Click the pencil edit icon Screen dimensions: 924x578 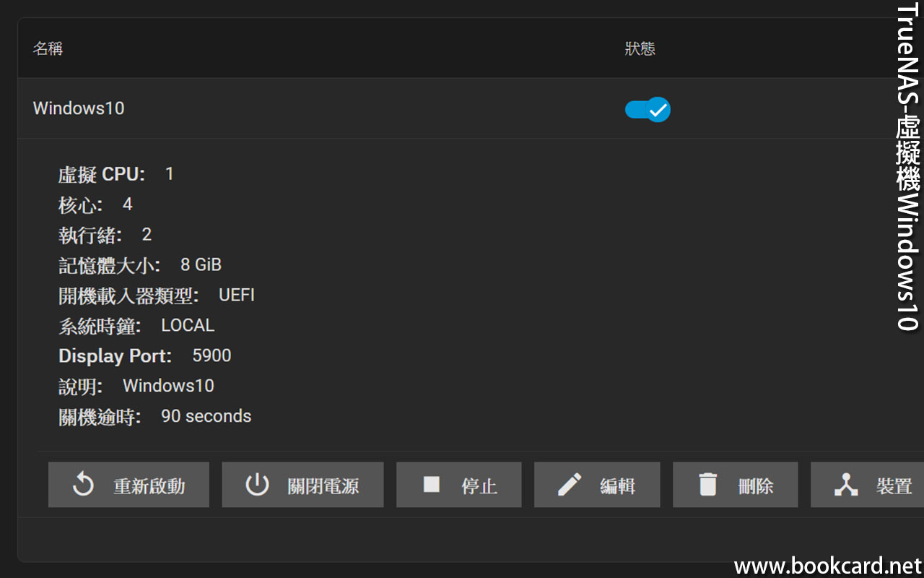(570, 485)
